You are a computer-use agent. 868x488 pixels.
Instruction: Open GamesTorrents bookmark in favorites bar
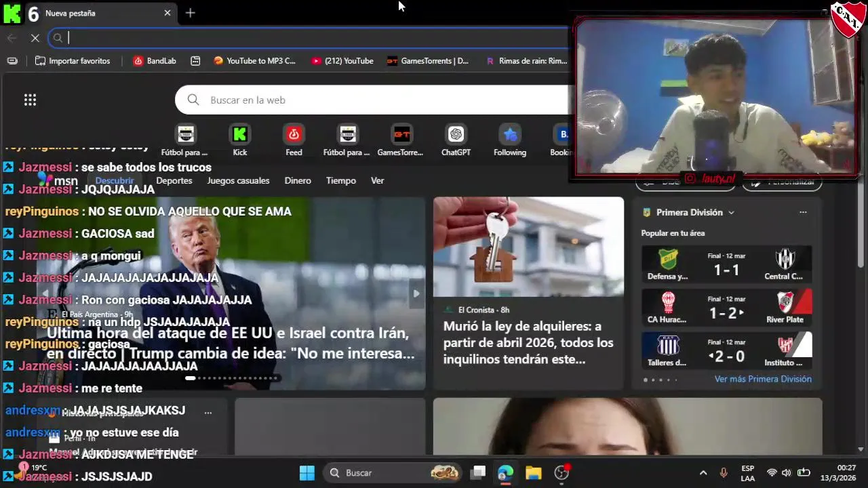click(x=428, y=60)
